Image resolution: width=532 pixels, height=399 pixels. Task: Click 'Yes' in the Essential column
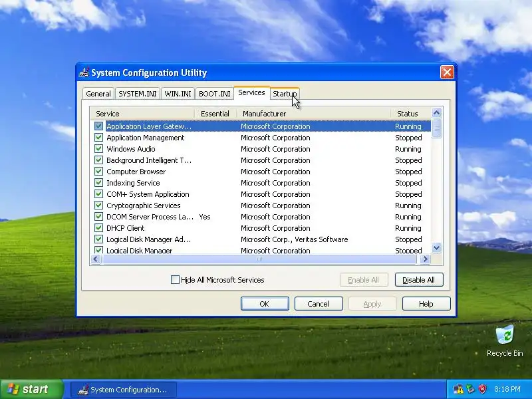[x=205, y=217]
